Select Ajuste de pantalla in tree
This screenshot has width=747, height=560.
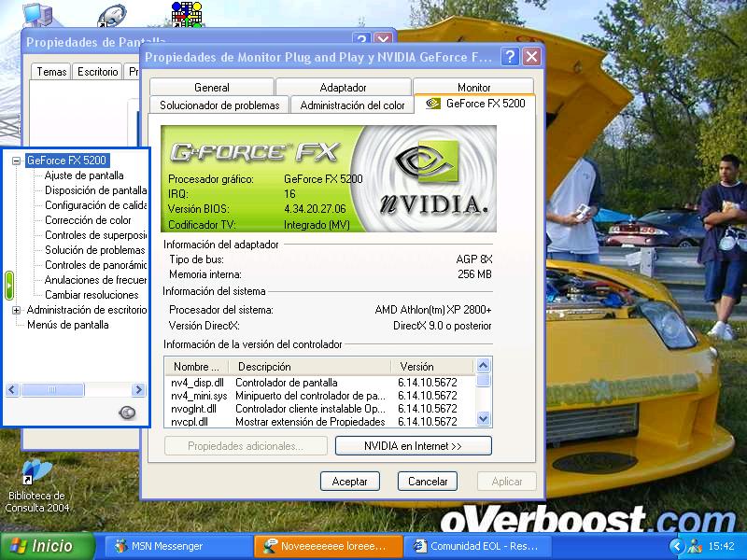84,175
